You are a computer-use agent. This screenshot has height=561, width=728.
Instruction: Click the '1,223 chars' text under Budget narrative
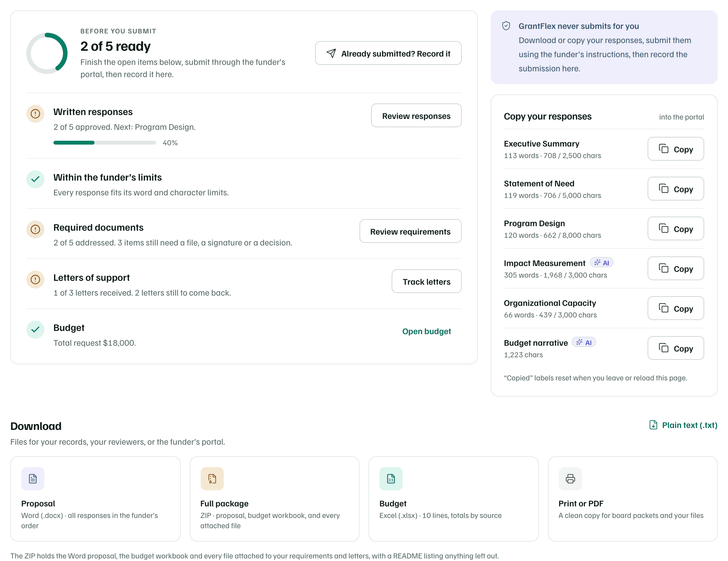click(x=523, y=355)
